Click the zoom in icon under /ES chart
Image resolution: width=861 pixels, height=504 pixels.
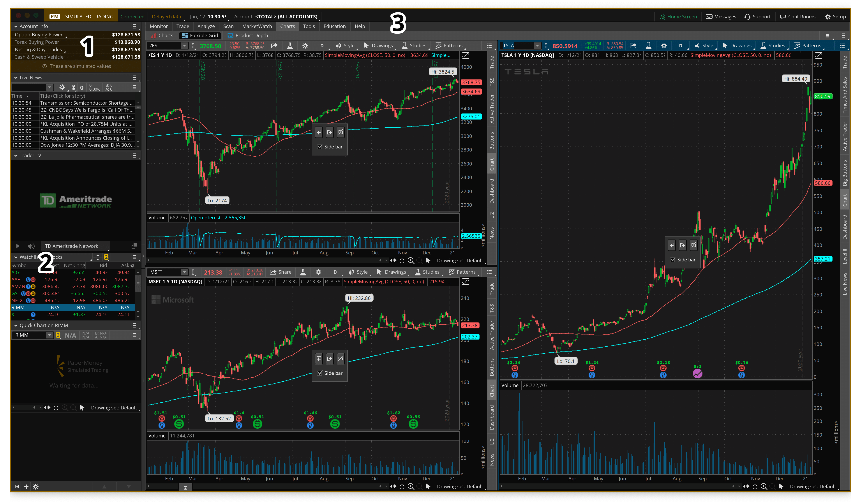(411, 261)
